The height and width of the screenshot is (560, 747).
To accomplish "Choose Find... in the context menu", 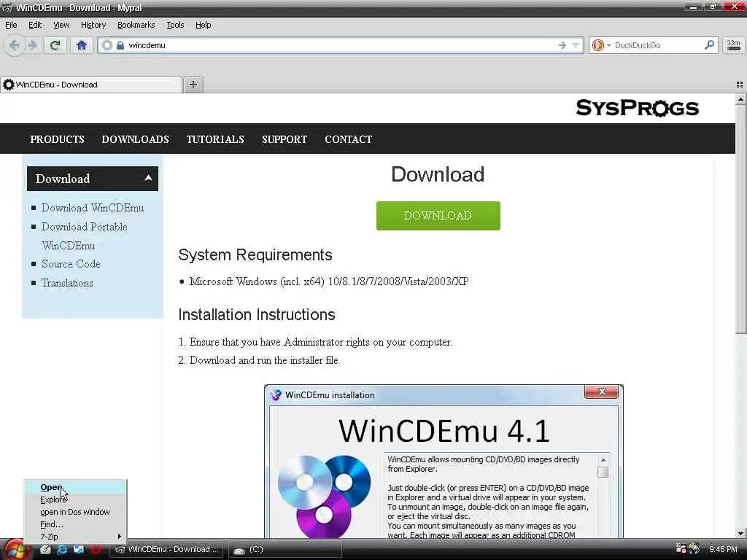I will [x=75, y=524].
